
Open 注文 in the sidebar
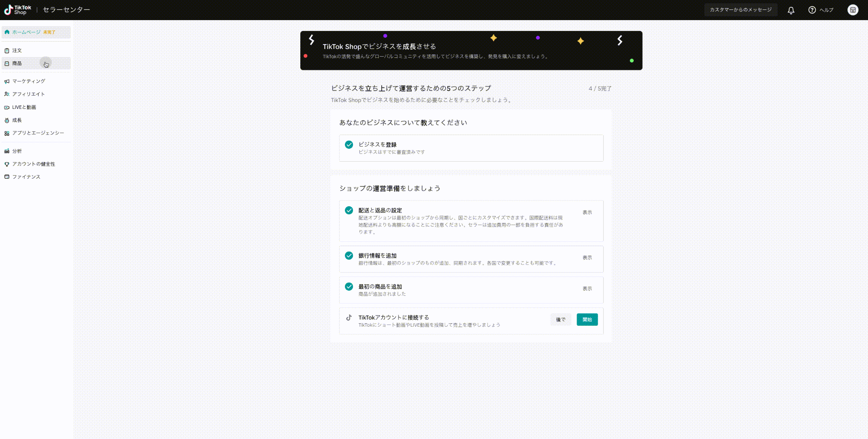tap(36, 51)
